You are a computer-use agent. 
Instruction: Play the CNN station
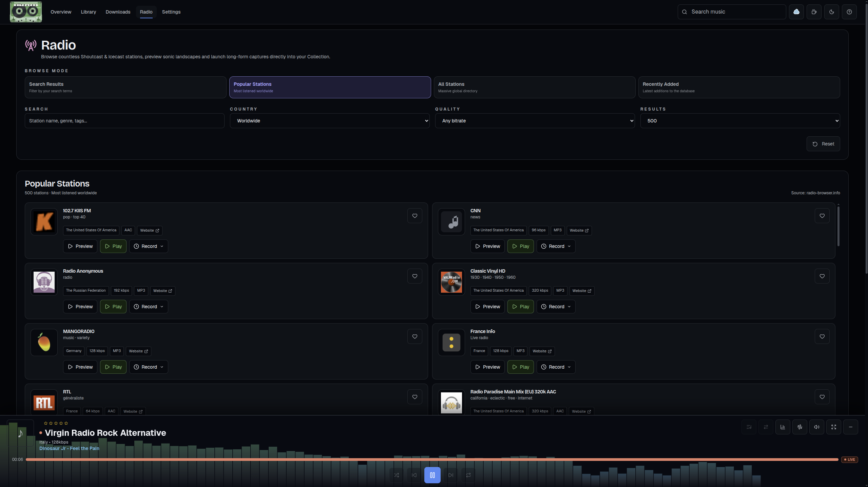click(x=521, y=246)
